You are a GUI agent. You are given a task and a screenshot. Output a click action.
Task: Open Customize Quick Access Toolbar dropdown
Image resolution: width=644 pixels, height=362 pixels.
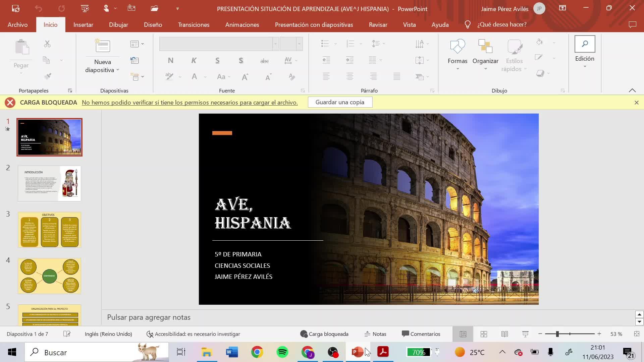click(177, 9)
